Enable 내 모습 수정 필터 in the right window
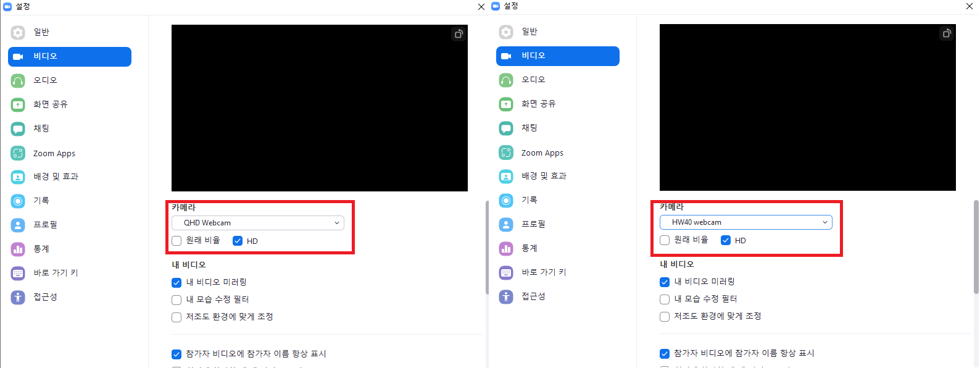The image size is (980, 368). (665, 299)
